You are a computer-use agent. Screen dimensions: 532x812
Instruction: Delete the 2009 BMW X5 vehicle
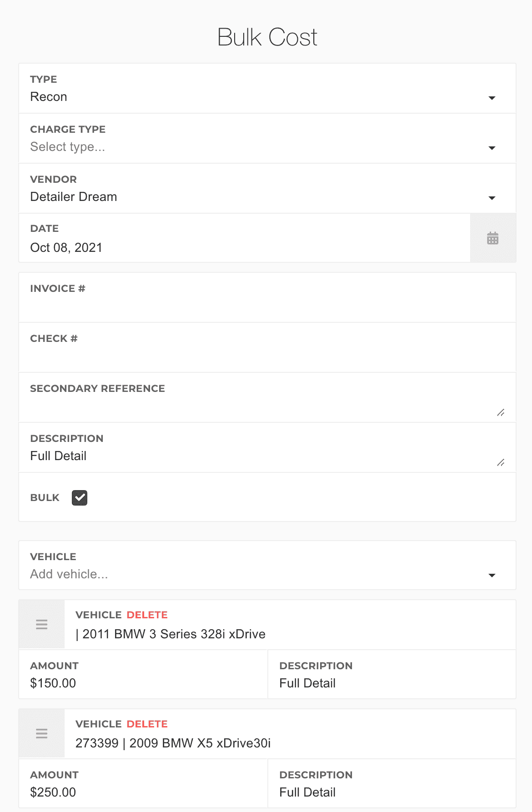coord(147,724)
